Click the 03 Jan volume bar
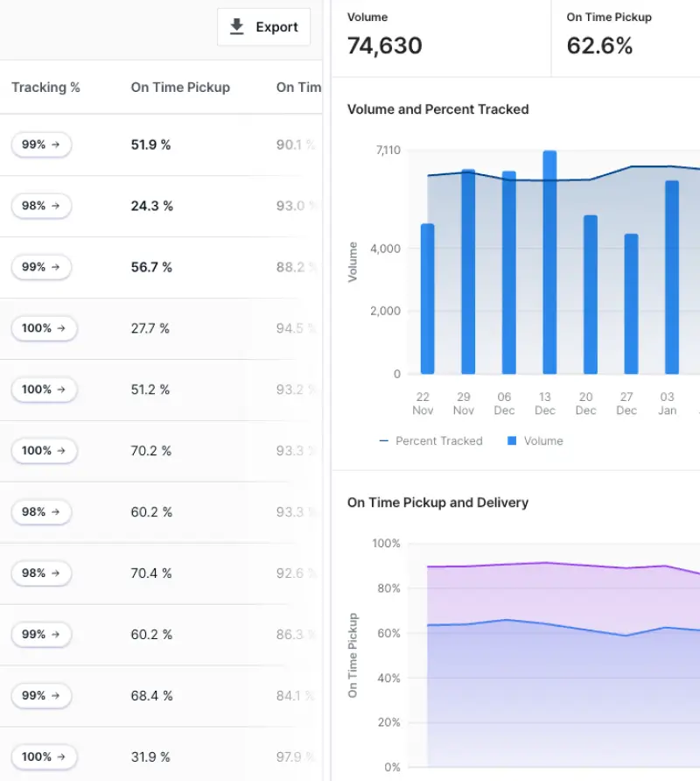 click(672, 277)
